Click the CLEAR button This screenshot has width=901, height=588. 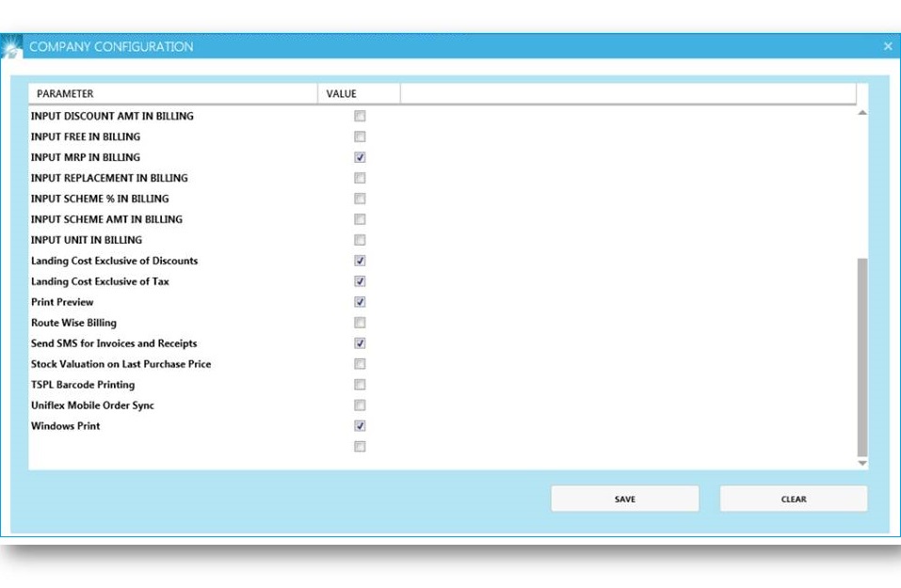794,499
